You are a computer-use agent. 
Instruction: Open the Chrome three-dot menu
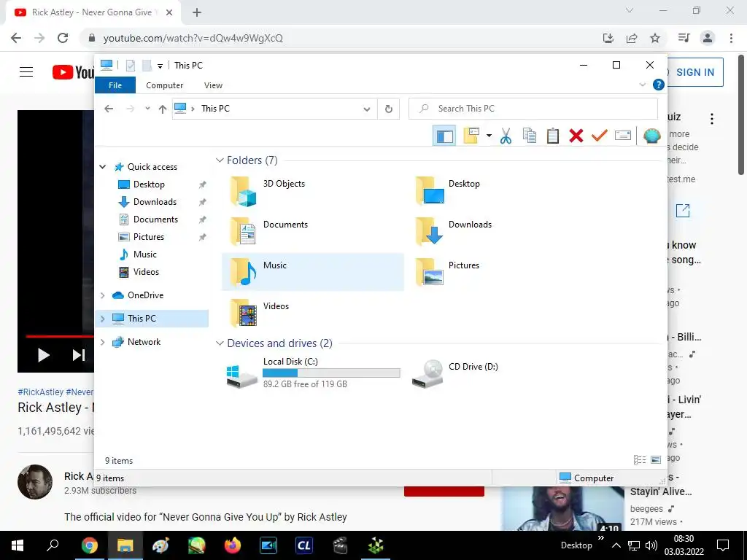click(x=731, y=38)
